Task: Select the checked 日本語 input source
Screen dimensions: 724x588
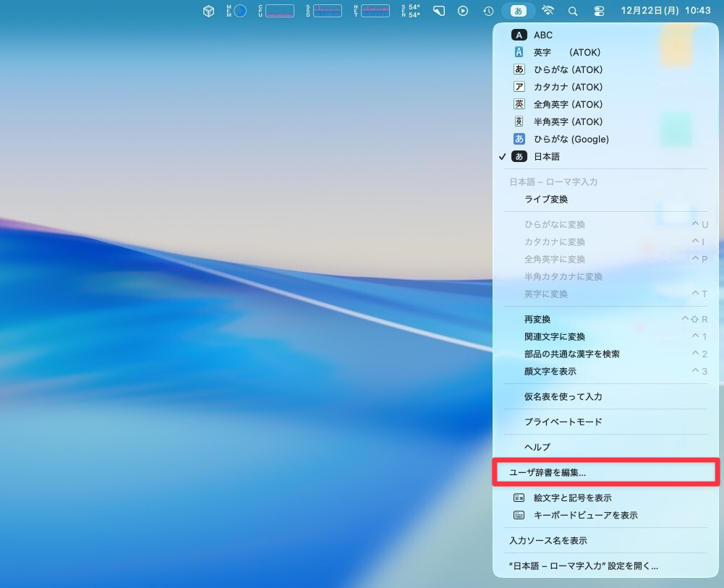Action: click(x=606, y=157)
